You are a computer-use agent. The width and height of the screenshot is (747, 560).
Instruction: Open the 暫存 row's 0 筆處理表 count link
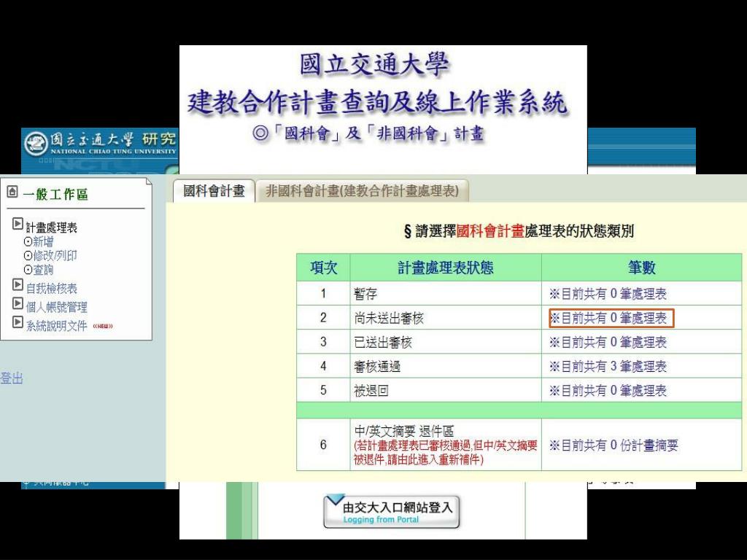tap(608, 294)
